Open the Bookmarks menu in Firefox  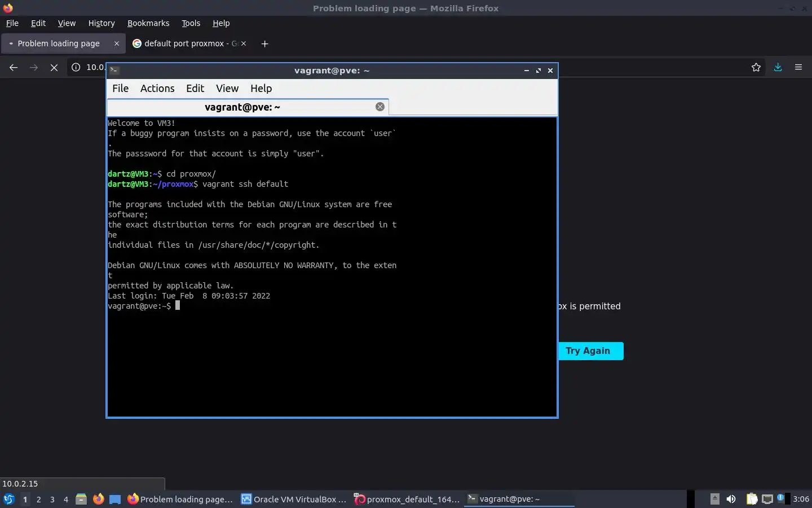click(148, 23)
